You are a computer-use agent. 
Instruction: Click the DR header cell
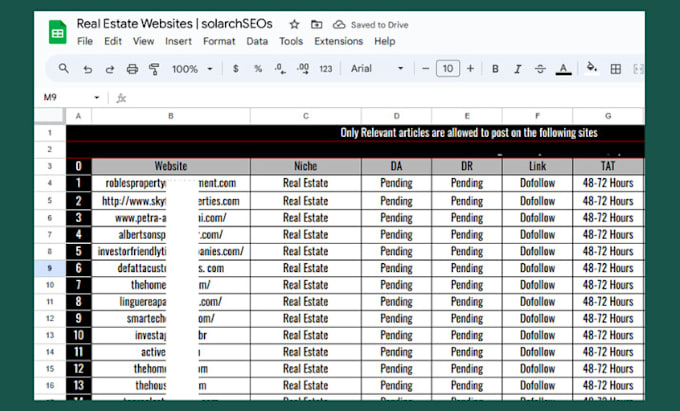(x=467, y=166)
